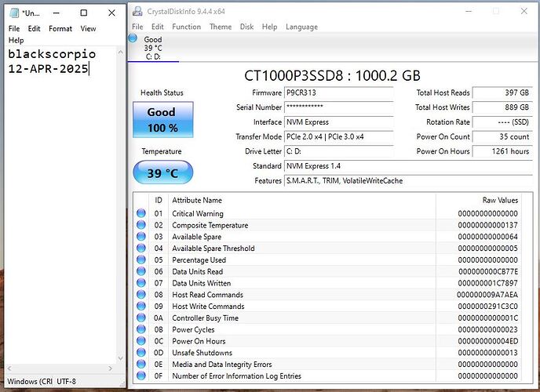The width and height of the screenshot is (540, 392).
Task: Click the CrystalDiskInfo app icon in title bar
Action: pyautogui.click(x=137, y=11)
